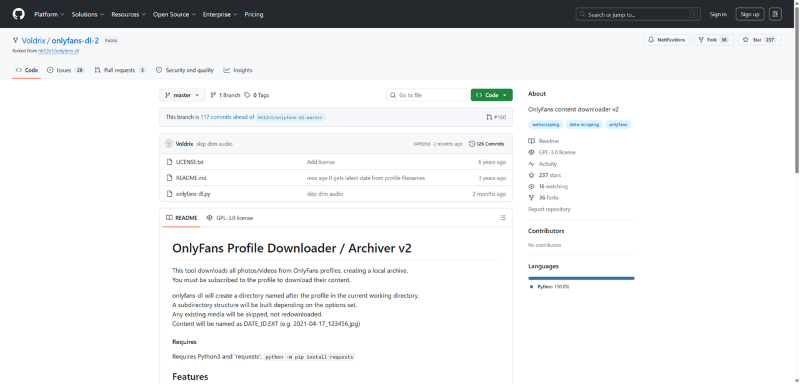Select the README tab in file viewer
Viewport: 800px width, 384px height.
[x=182, y=218]
